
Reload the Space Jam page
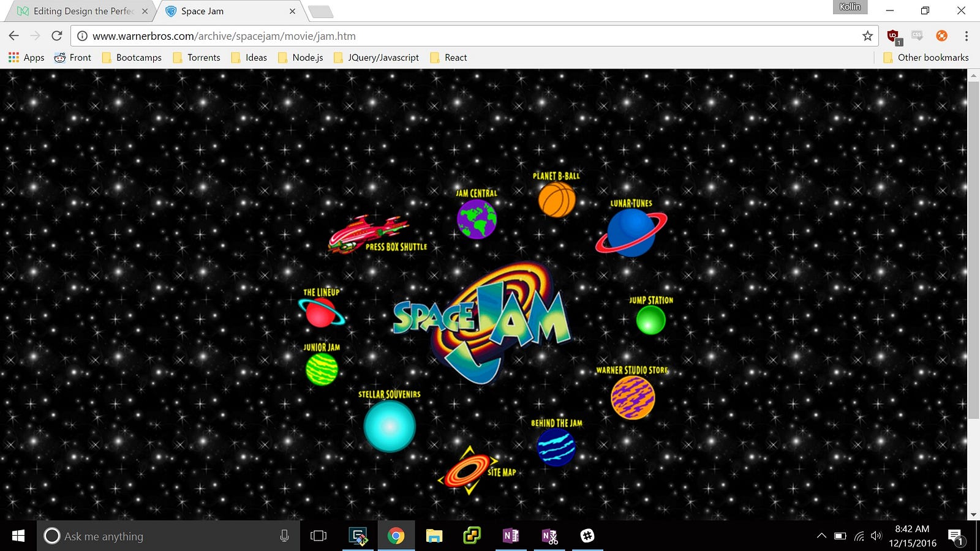click(56, 36)
